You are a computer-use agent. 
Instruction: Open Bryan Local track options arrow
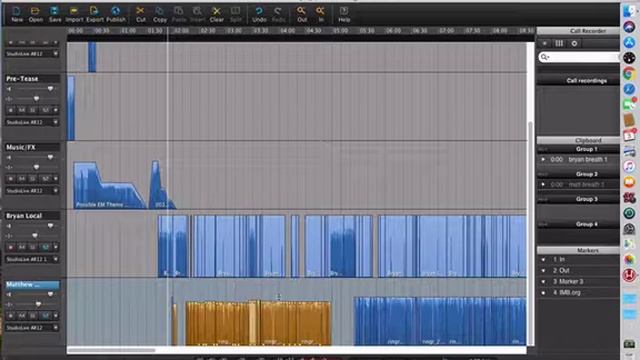(56, 247)
